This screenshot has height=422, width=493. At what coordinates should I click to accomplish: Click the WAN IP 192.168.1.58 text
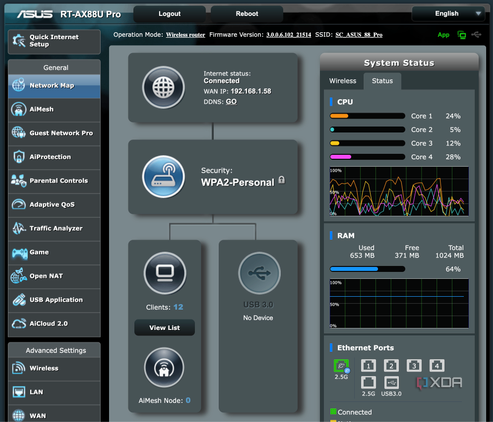point(251,91)
